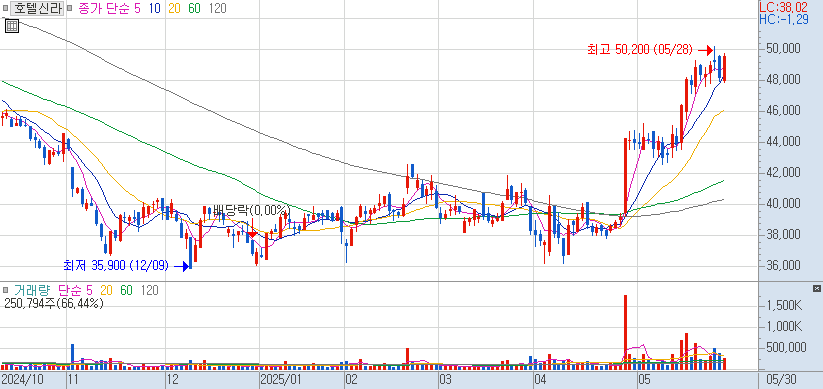Click the 1,500K volume axis label

(x=784, y=306)
